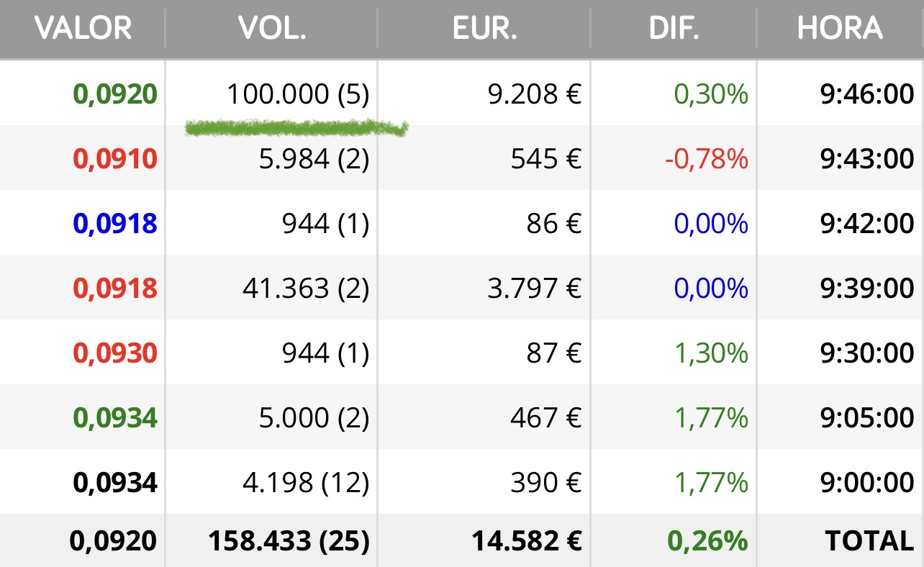Sort by the VOL. column header
The height and width of the screenshot is (567, 924).
272,29
